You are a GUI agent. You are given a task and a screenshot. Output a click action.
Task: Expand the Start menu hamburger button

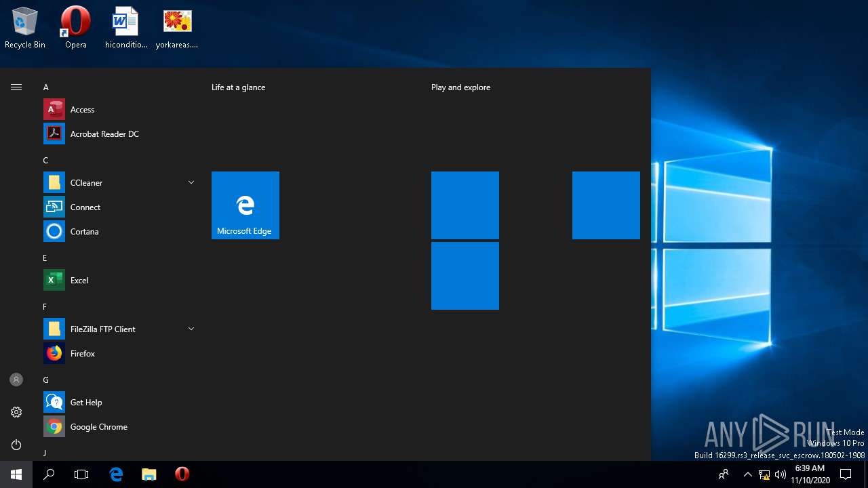click(16, 87)
